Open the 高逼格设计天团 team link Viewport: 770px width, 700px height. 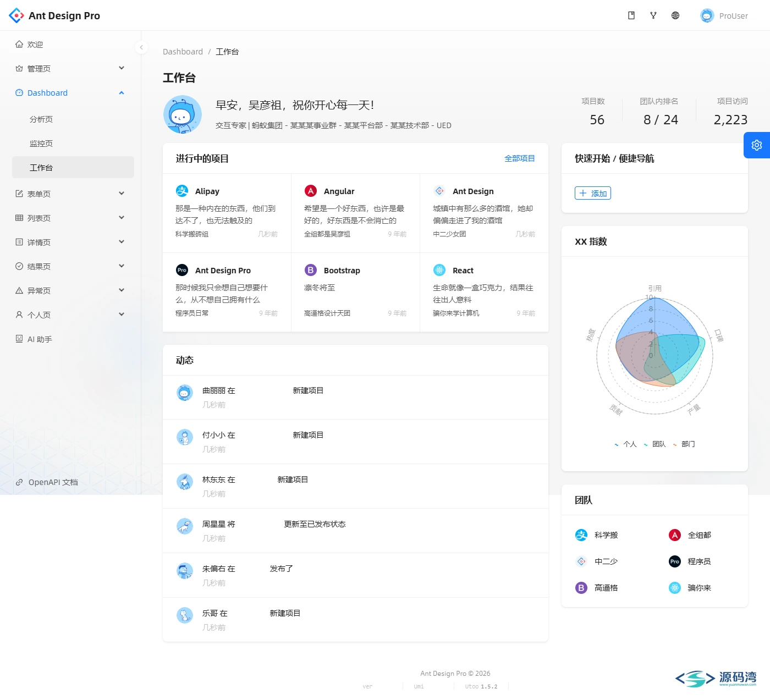[327, 313]
